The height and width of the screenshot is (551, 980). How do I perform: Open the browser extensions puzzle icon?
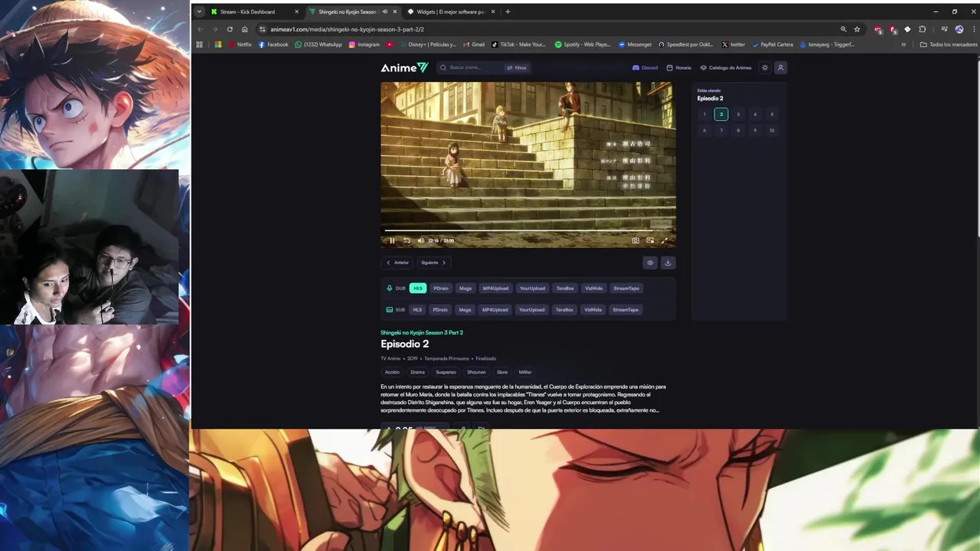(923, 29)
